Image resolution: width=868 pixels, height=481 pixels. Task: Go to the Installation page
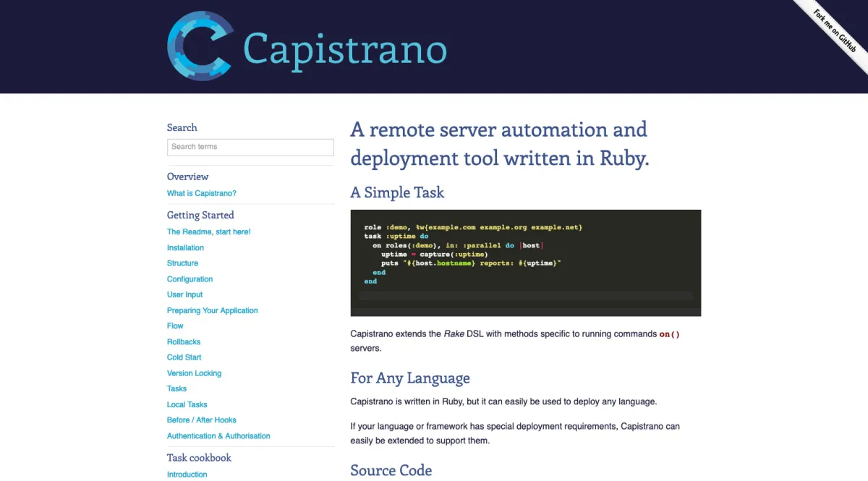click(x=185, y=247)
